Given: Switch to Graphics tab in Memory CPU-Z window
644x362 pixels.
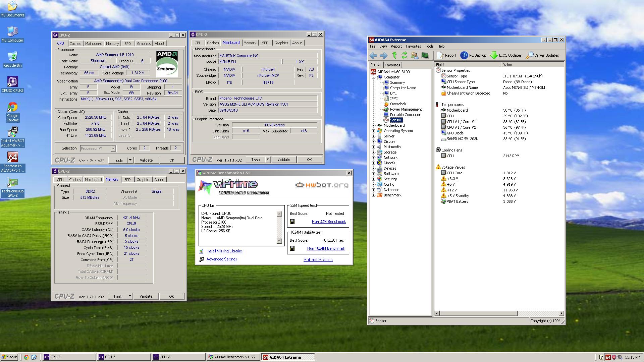Looking at the screenshot, I should (143, 180).
